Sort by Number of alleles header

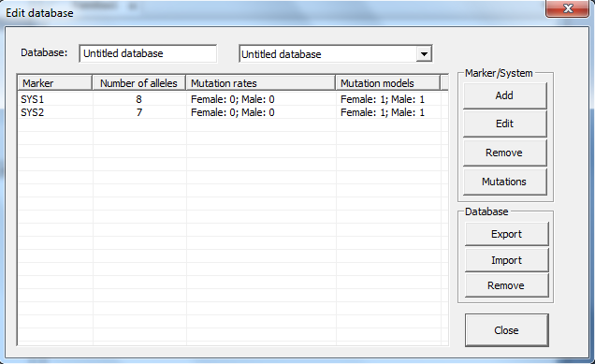coord(138,83)
